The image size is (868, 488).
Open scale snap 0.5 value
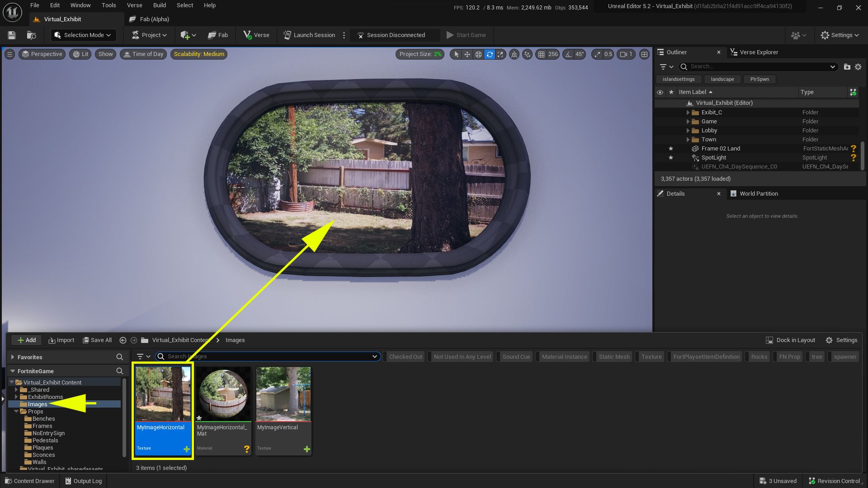[609, 54]
